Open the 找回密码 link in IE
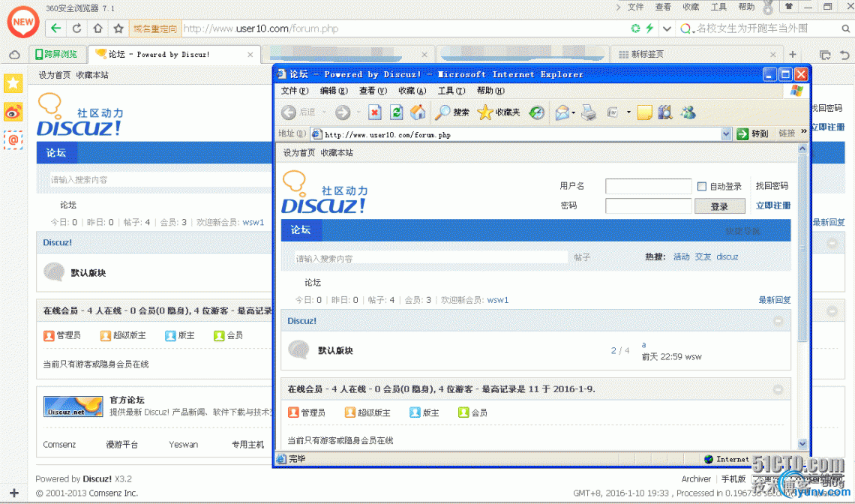 (772, 186)
